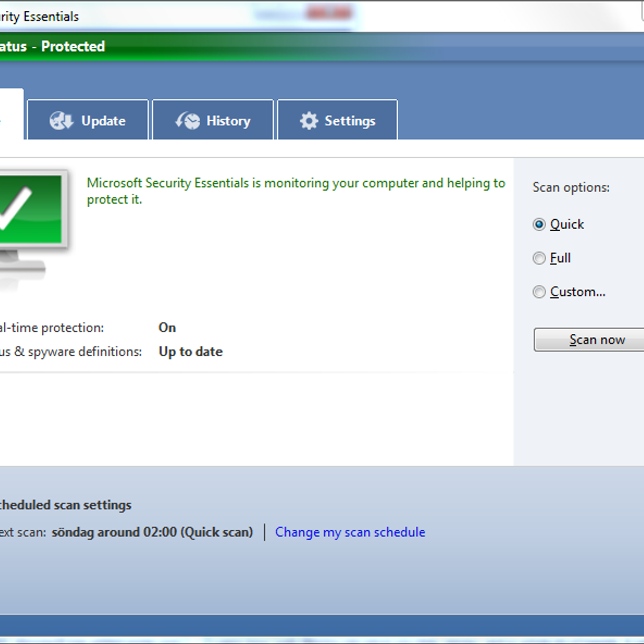The width and height of the screenshot is (644, 644).
Task: Choose the Full scan radio button
Action: (x=539, y=258)
